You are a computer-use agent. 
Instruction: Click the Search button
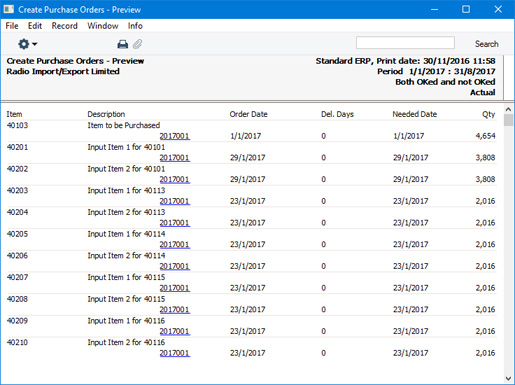click(486, 44)
